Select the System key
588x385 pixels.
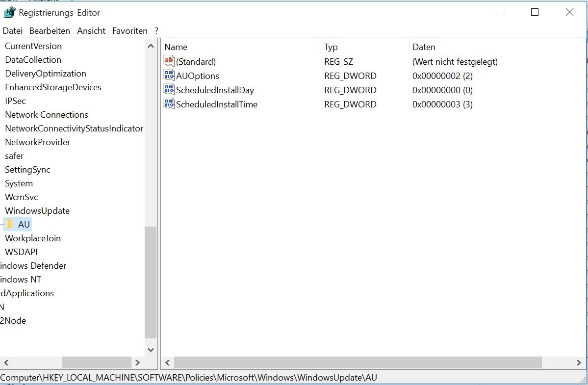click(19, 183)
